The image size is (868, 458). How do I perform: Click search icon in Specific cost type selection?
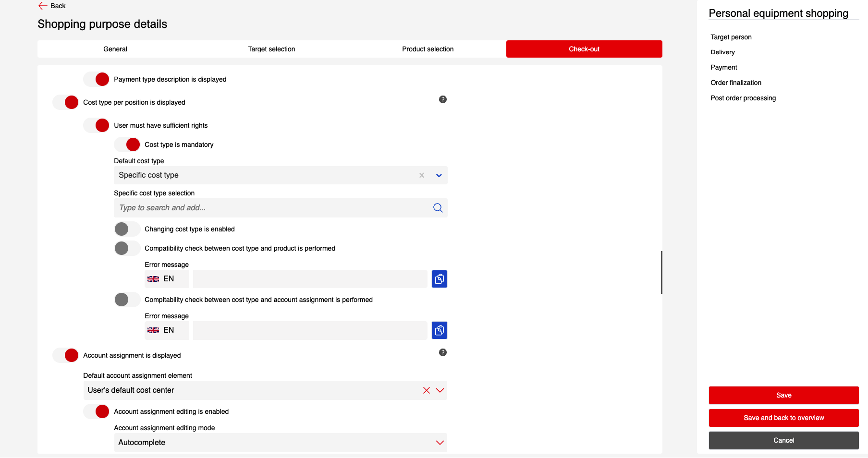click(x=438, y=208)
